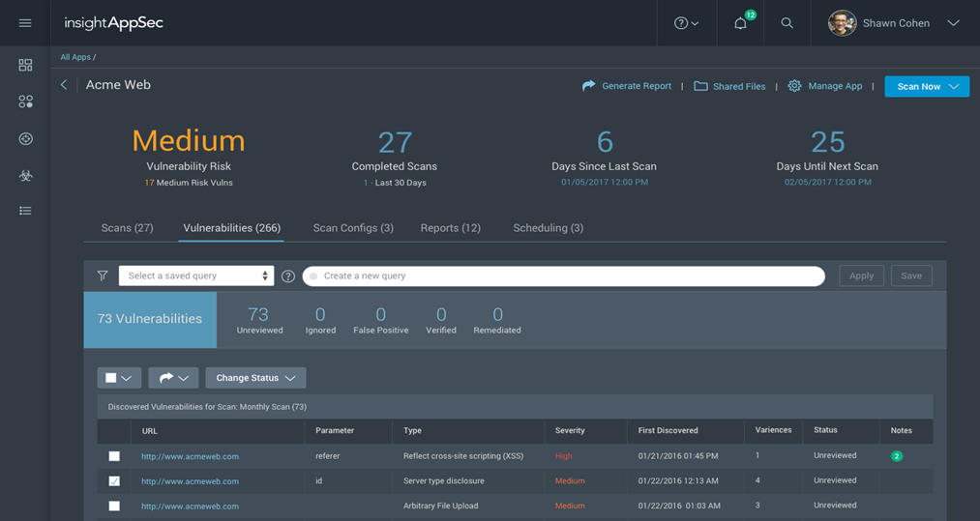
Task: Click the insightAppSec logo
Action: pos(114,23)
